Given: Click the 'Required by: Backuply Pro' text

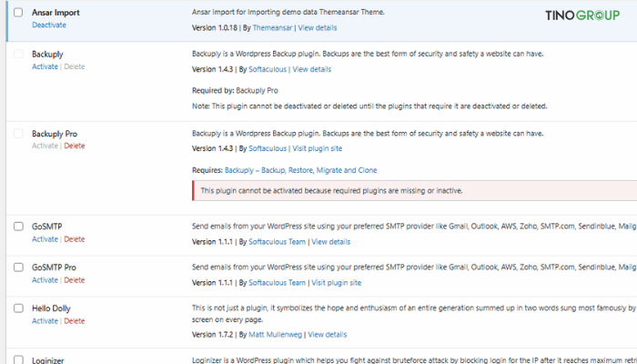Looking at the screenshot, I should pyautogui.click(x=235, y=91).
